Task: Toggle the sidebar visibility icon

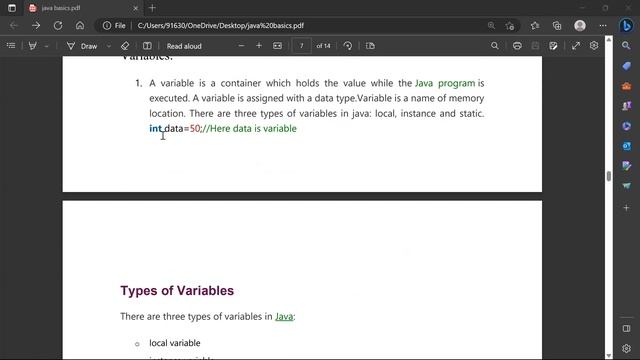Action: pyautogui.click(x=626, y=329)
